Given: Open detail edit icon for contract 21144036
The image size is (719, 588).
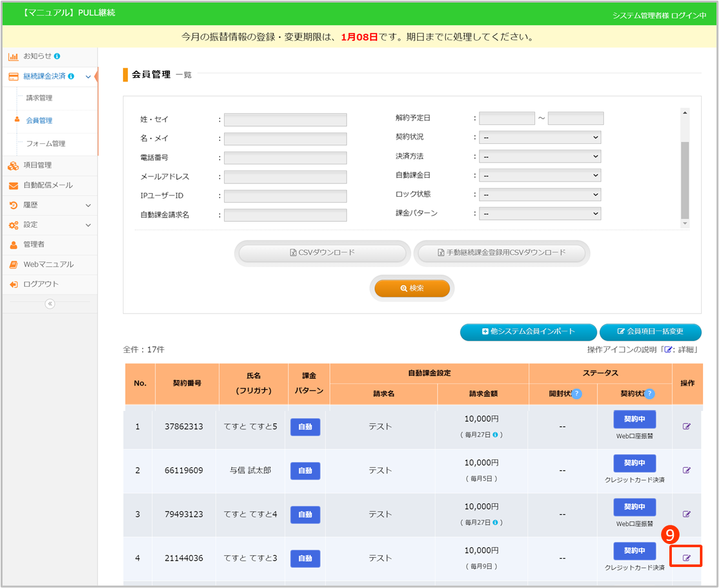Looking at the screenshot, I should click(x=687, y=557).
